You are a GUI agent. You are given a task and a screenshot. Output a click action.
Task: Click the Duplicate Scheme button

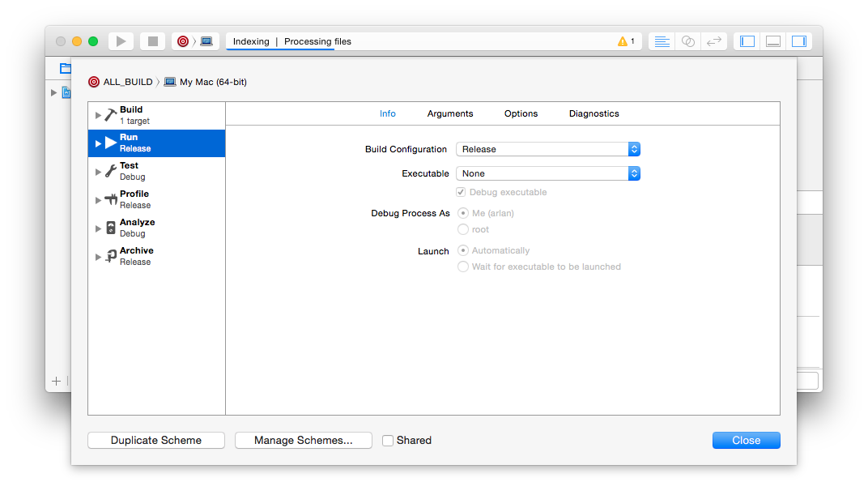156,441
